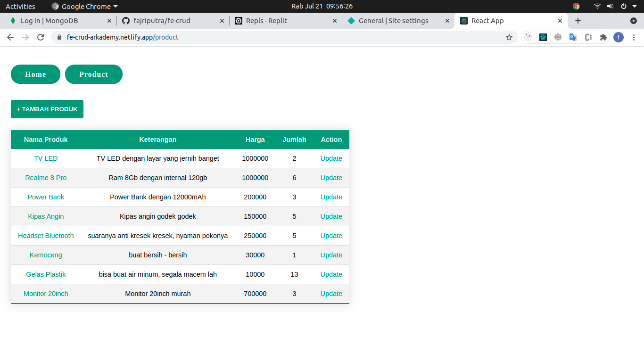Click the Wi-Fi icon in the top bar

(x=597, y=6)
